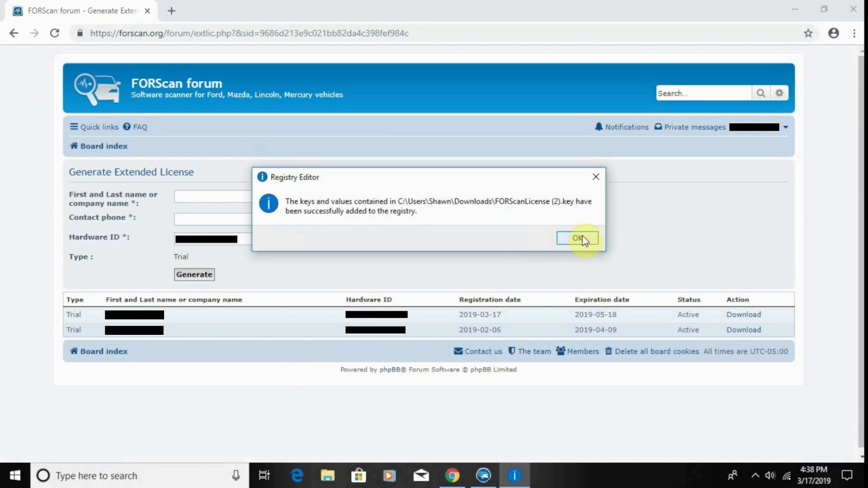Image resolution: width=868 pixels, height=488 pixels.
Task: Click OK in Registry Editor dialog
Action: coord(577,238)
